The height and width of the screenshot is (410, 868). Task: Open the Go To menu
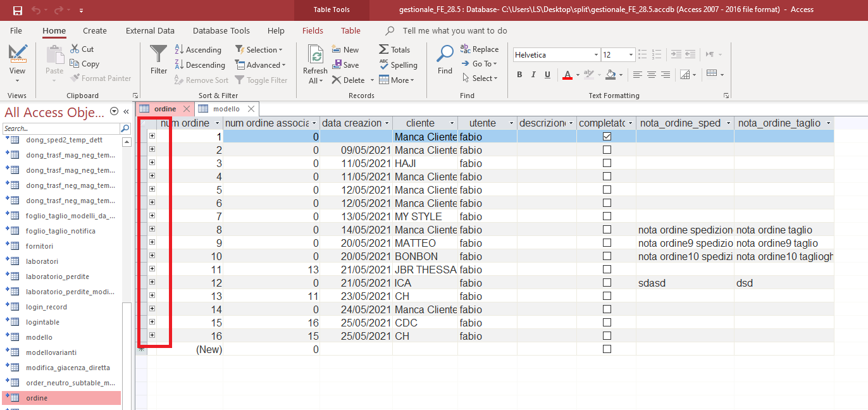(480, 64)
